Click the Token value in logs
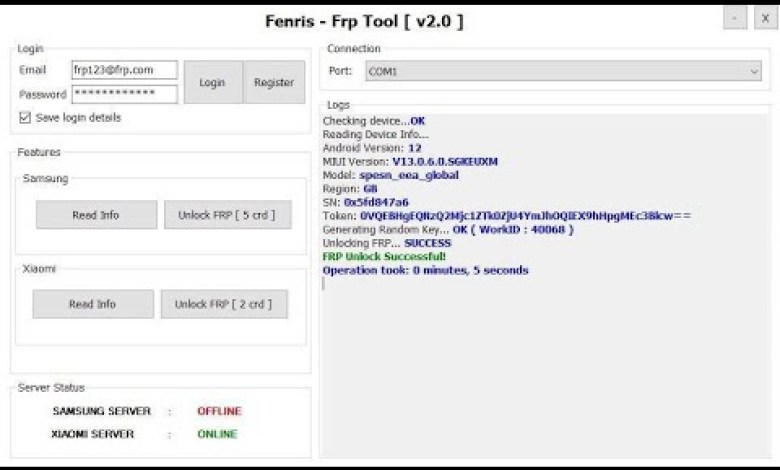This screenshot has width=780, height=470. (x=525, y=216)
